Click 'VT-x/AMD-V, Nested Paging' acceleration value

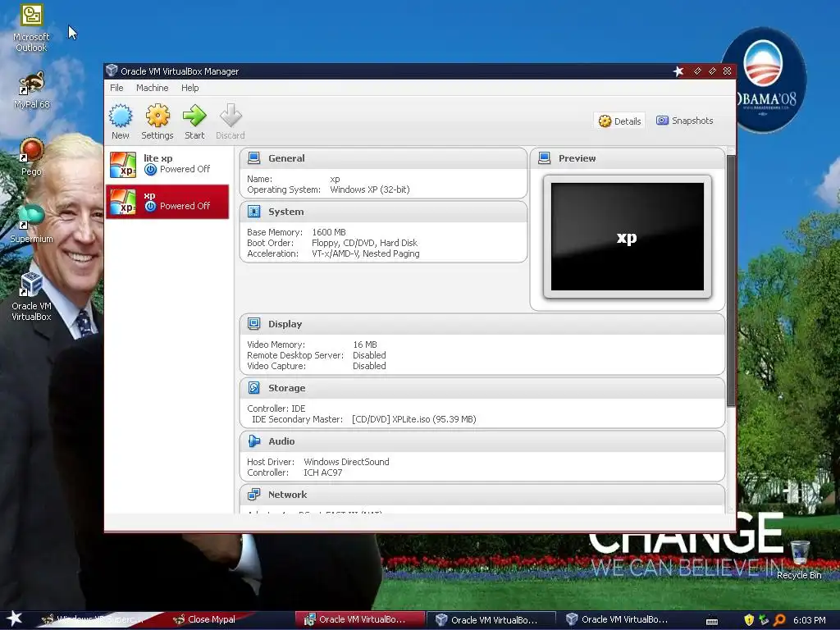[x=365, y=254]
